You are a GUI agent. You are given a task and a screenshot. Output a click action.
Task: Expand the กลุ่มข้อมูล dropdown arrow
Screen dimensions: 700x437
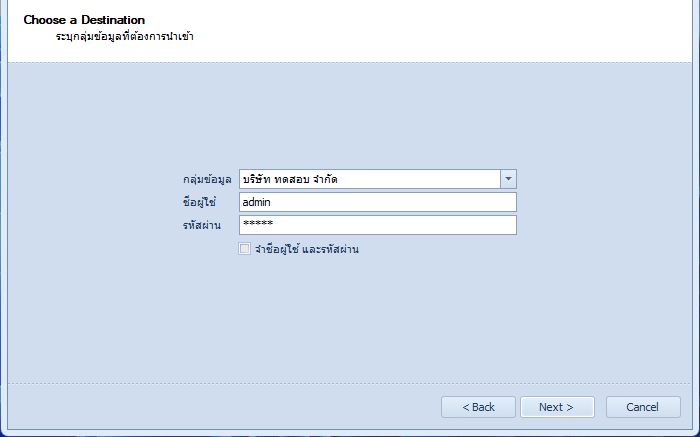[508, 179]
